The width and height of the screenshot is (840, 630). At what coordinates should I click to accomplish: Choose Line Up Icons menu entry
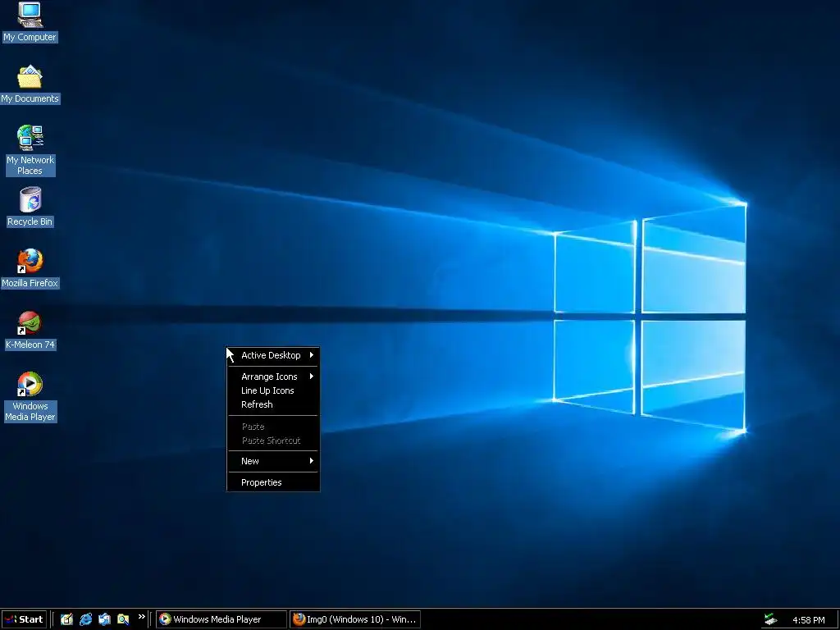[273, 390]
